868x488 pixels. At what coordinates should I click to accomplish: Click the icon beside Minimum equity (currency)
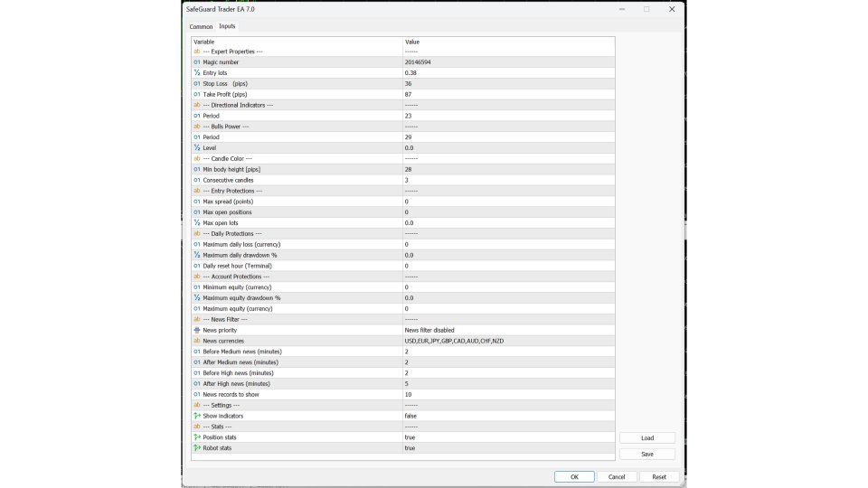point(196,287)
